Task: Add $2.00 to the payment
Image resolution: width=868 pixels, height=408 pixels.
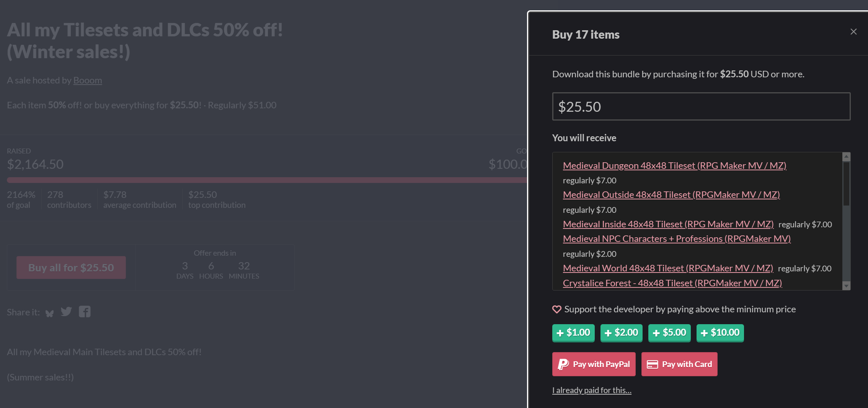Action: tap(621, 333)
